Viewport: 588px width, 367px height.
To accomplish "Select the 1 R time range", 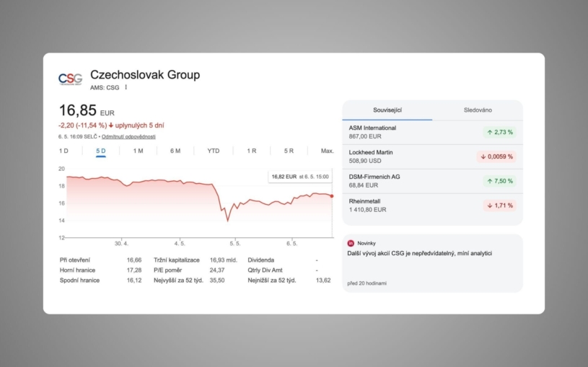I will point(252,151).
